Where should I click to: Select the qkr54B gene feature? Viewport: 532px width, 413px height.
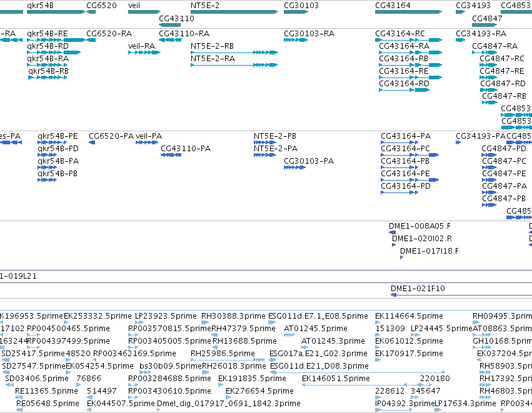click(x=56, y=12)
